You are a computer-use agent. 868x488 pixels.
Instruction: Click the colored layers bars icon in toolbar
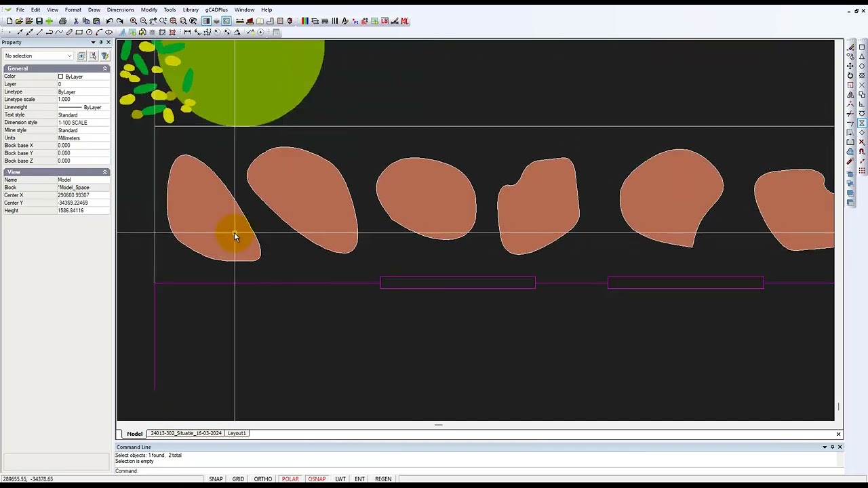(x=305, y=21)
